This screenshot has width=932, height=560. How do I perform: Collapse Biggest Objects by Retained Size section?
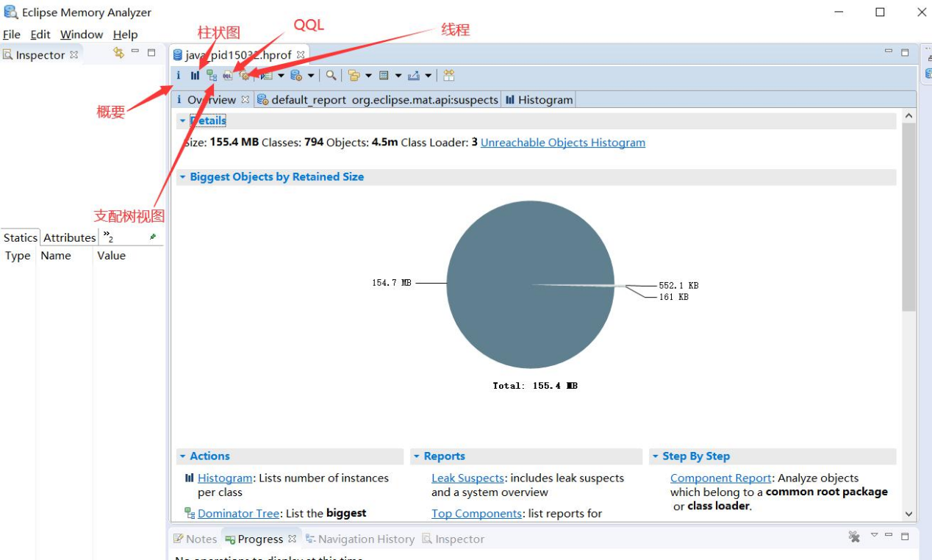pos(182,177)
